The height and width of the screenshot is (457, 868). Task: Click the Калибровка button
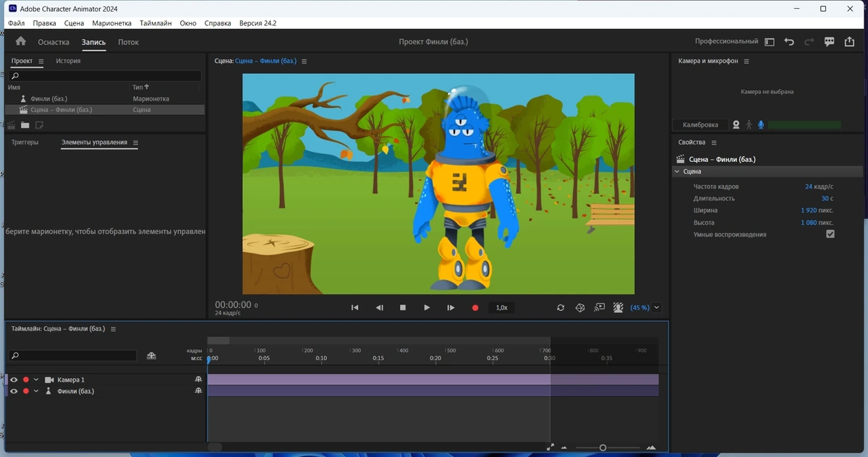[700, 124]
